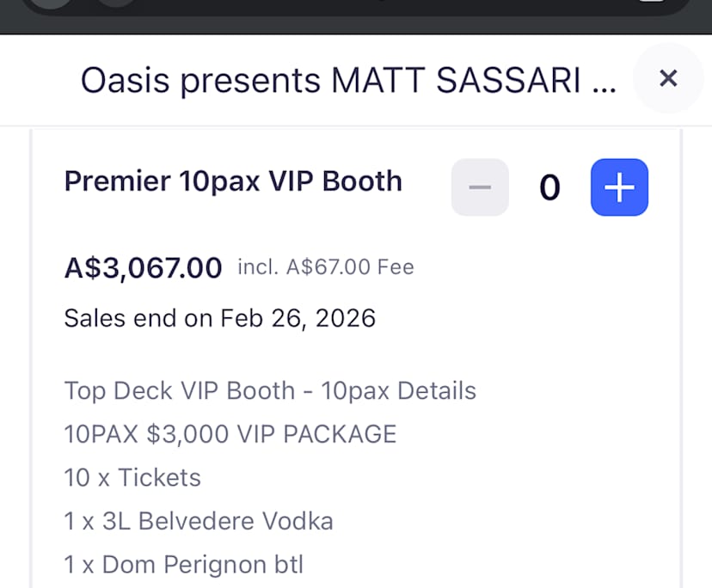Click Top Deck VIP Booth details line
This screenshot has width=712, height=588.
coord(270,391)
